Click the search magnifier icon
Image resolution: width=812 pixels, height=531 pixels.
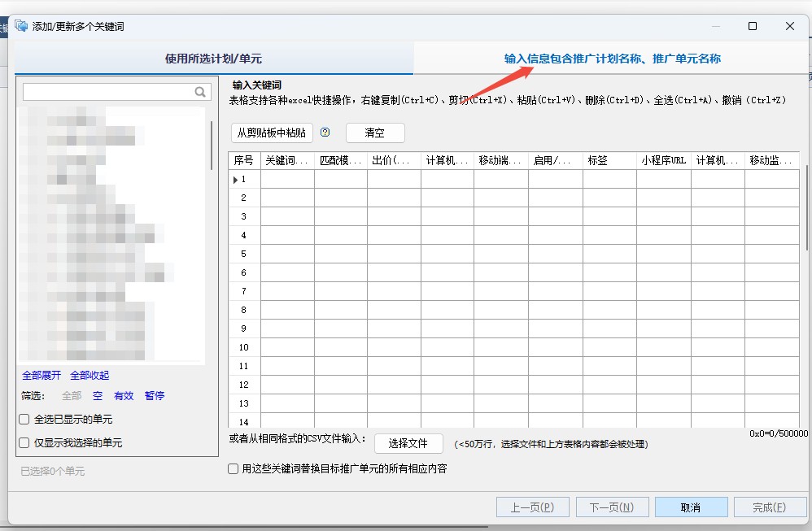coord(200,92)
